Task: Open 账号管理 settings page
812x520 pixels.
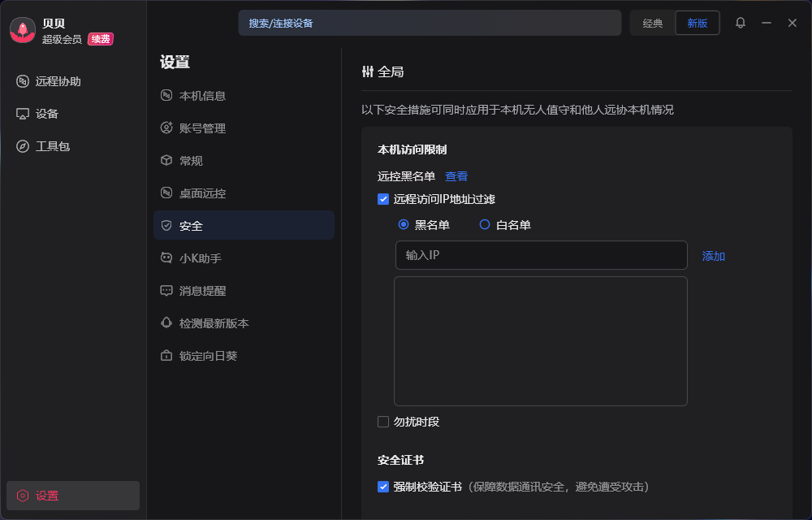Action: pos(202,128)
